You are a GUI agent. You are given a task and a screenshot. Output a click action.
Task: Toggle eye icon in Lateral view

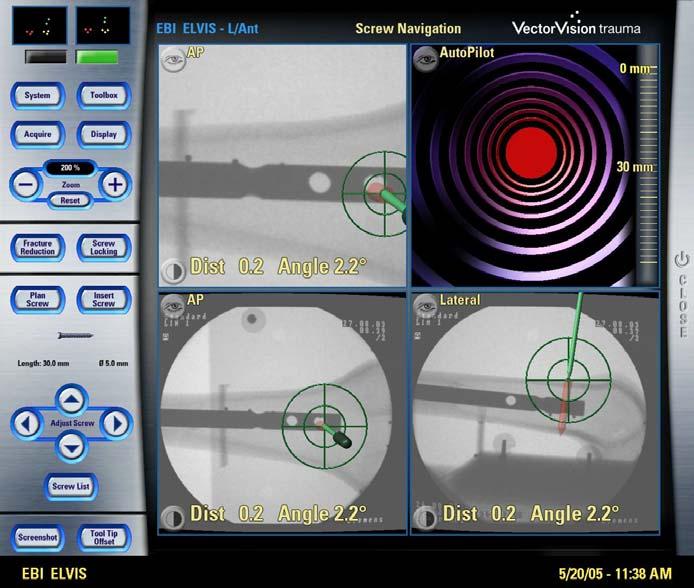coord(426,306)
